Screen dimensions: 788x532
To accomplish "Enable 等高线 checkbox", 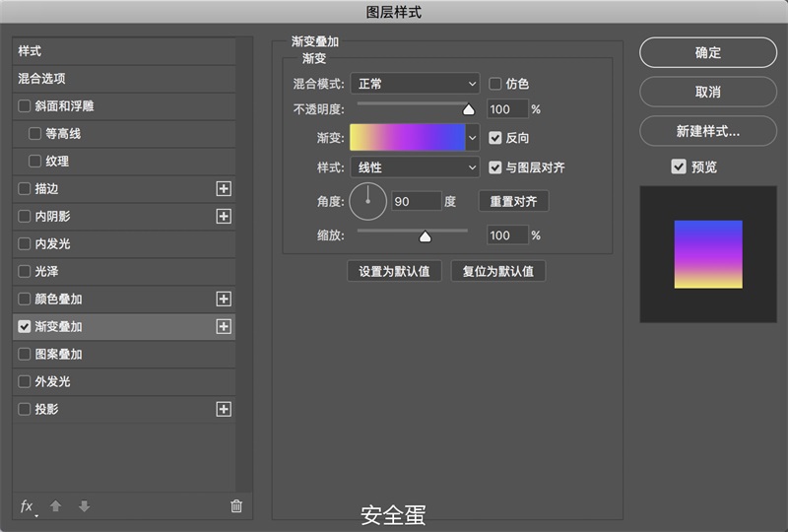I will point(34,133).
